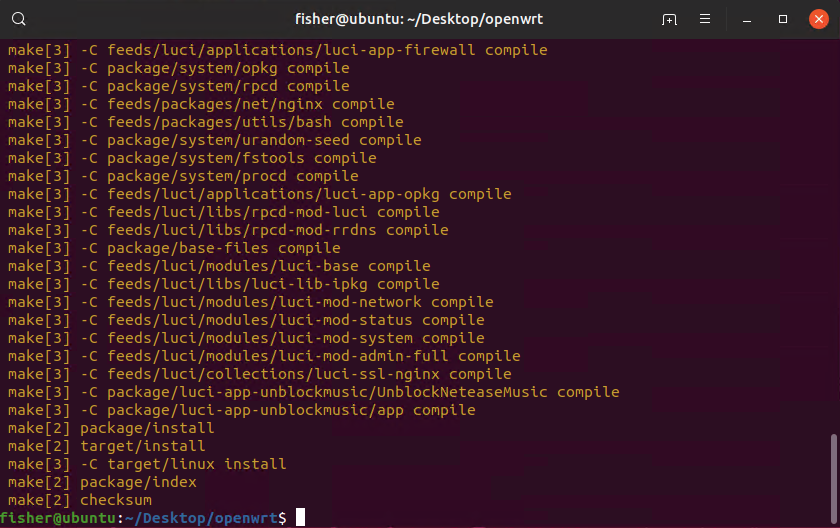Click the line 'luci-lib-ipkg compile'

pos(223,284)
